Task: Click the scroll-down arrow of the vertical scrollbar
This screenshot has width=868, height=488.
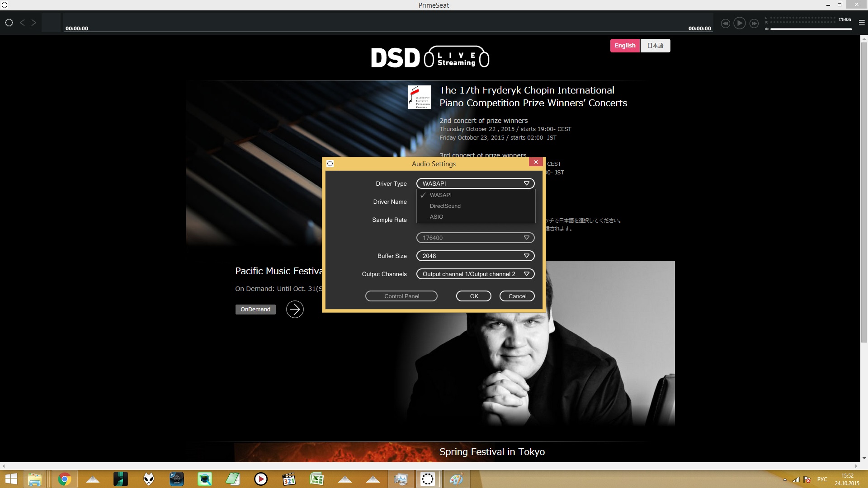Action: 864,458
